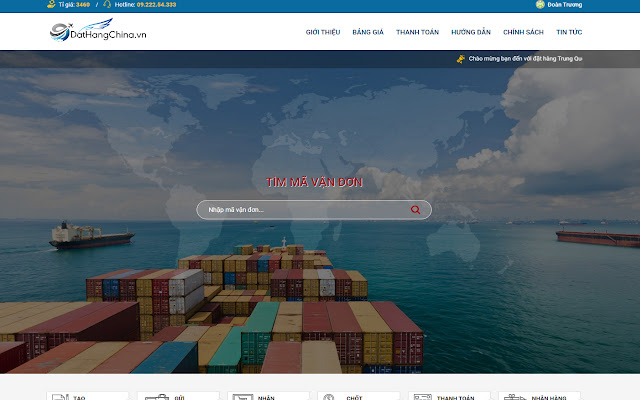Open the Giới Thiệu menu item
The image size is (640, 400).
pos(323,32)
